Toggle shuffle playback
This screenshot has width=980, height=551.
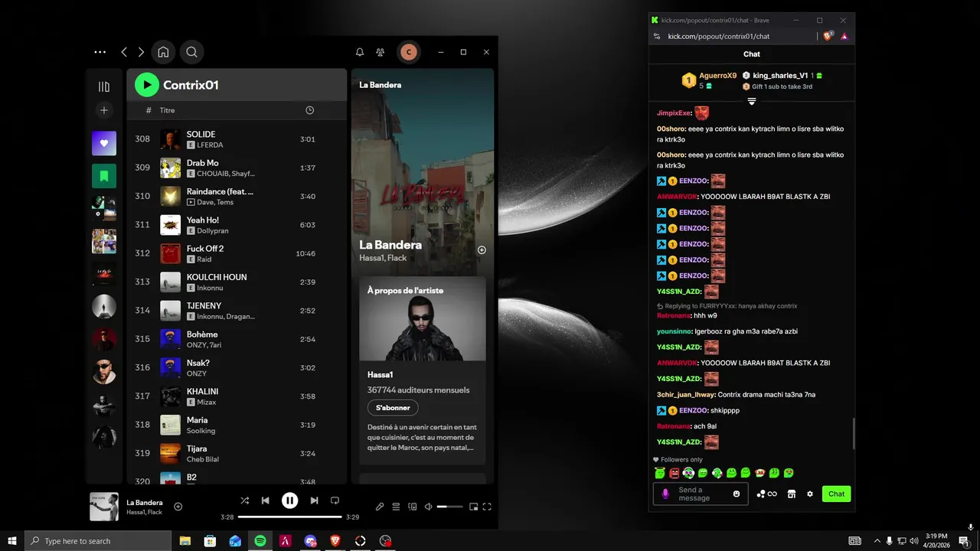coord(244,500)
